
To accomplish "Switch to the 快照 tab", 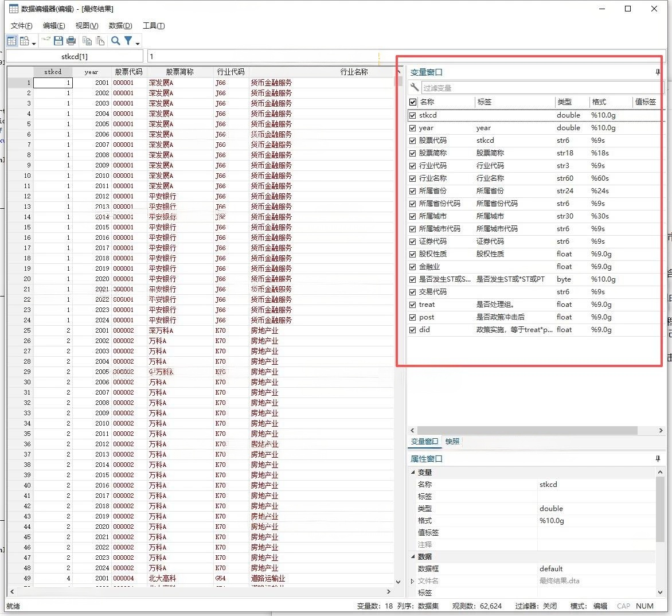I will coord(452,442).
